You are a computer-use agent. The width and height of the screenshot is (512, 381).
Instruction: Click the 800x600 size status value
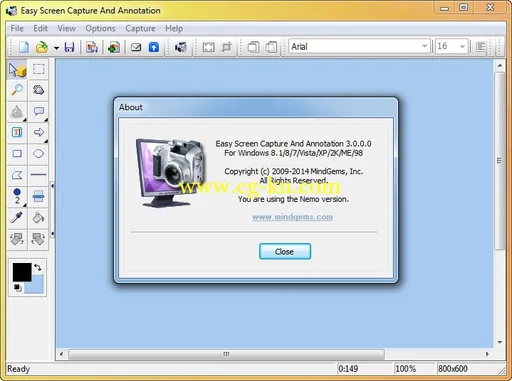tap(452, 369)
